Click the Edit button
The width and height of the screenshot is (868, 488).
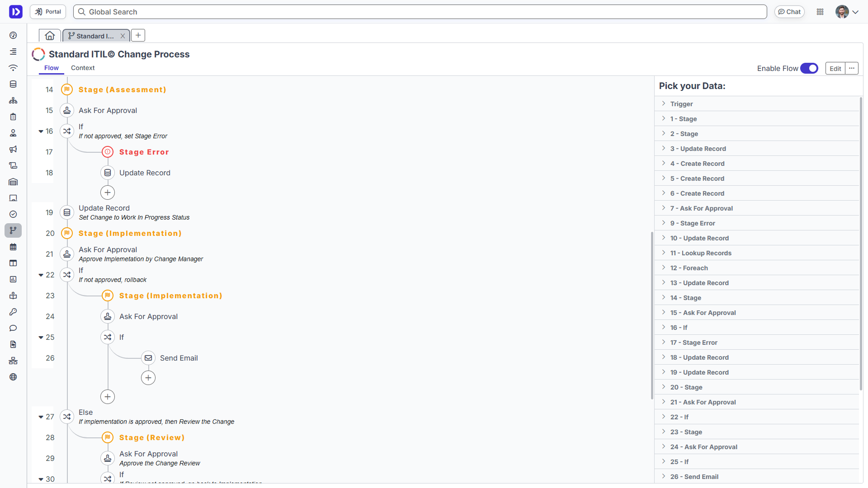pos(835,68)
